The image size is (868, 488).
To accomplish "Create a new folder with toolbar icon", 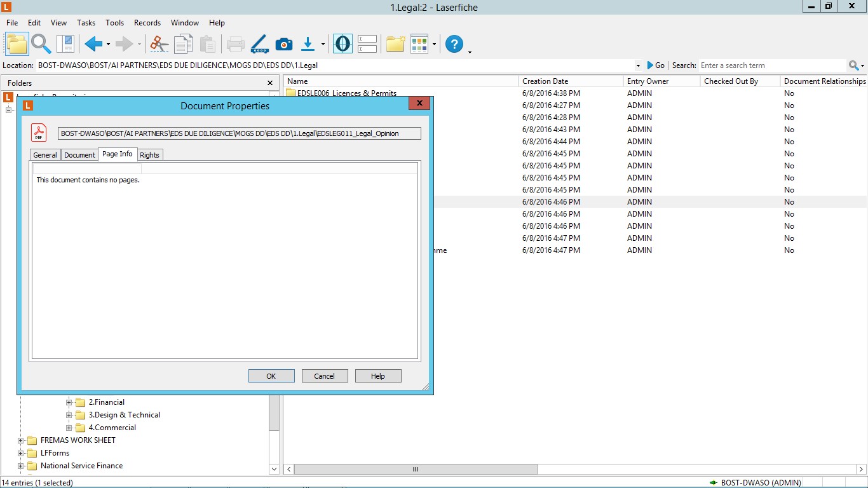I will (395, 44).
